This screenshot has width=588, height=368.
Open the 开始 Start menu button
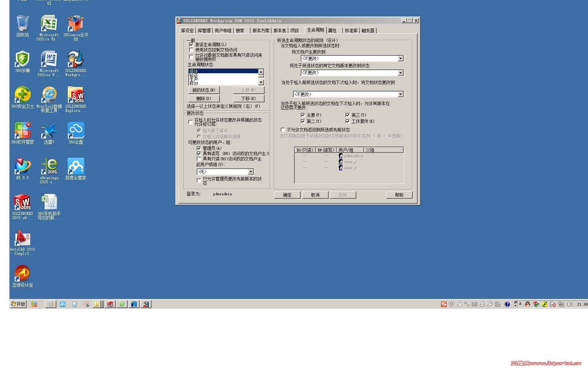point(18,304)
